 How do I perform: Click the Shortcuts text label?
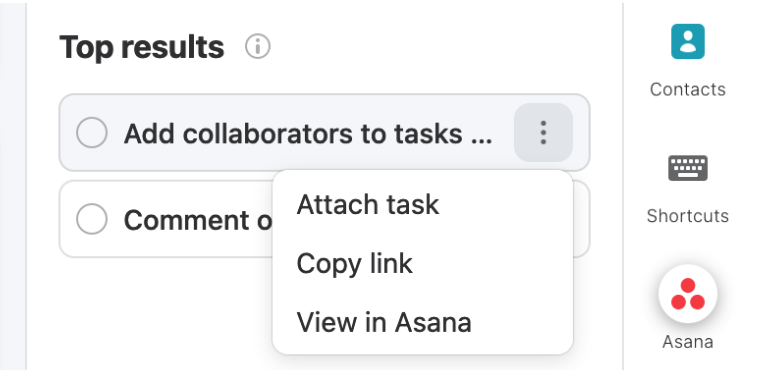[x=688, y=216]
